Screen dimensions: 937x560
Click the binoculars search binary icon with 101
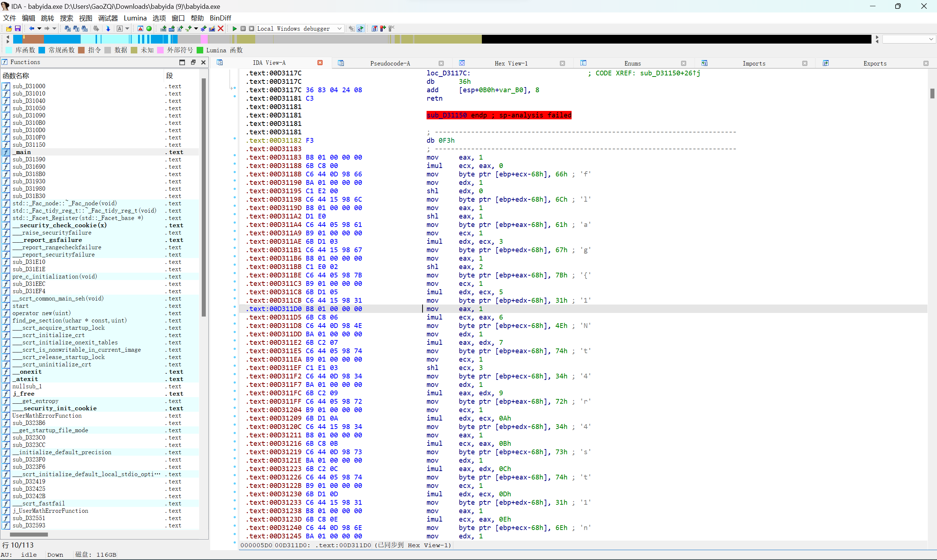click(85, 29)
